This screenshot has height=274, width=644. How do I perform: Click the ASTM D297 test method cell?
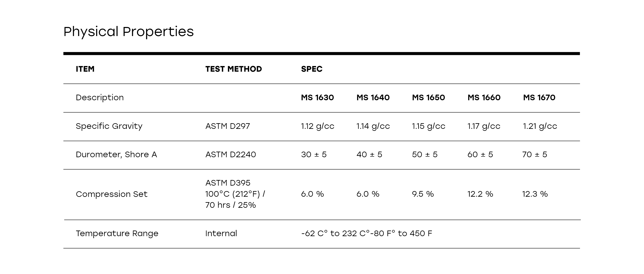point(227,126)
